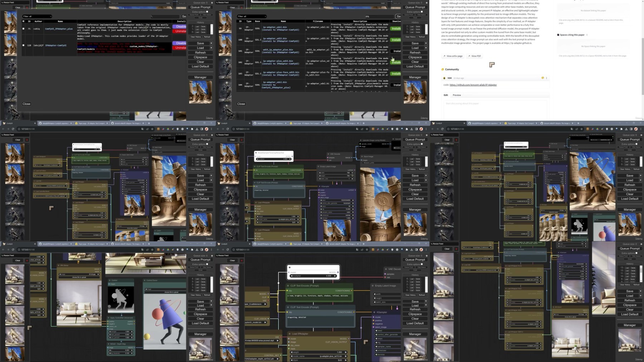Open Load arrow menu in window with history 13
644x362 pixels.
(640, 296)
